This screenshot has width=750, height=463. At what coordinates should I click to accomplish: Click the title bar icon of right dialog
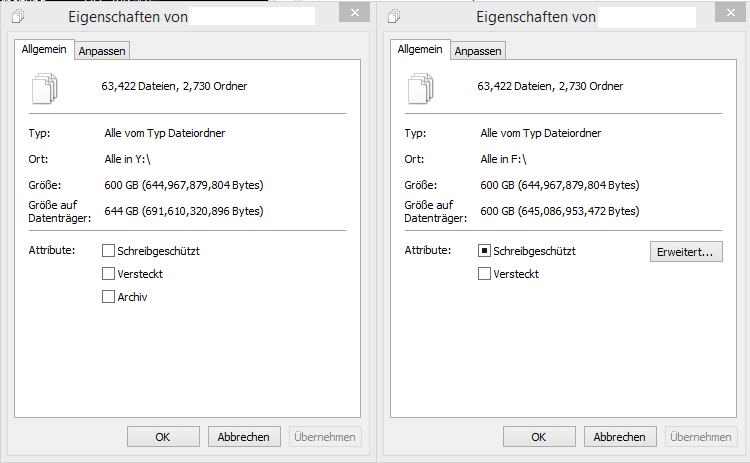394,16
